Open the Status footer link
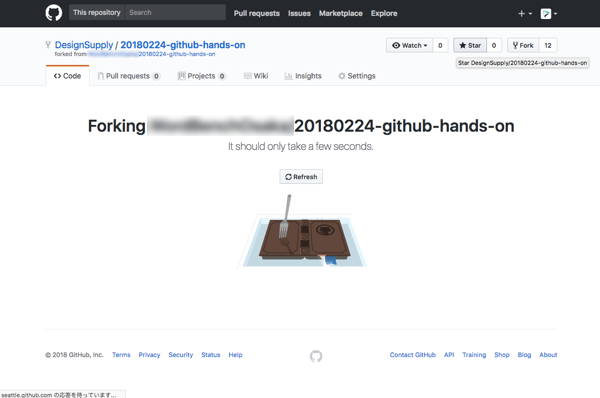 point(211,355)
